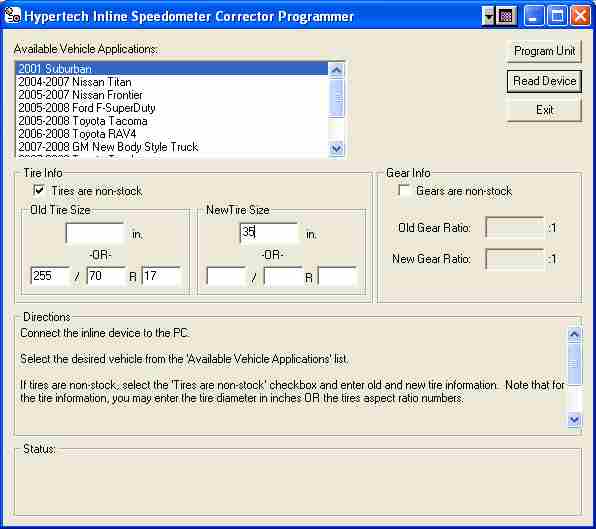Click the new tire width field
Image resolution: width=596 pixels, height=529 pixels.
point(226,276)
